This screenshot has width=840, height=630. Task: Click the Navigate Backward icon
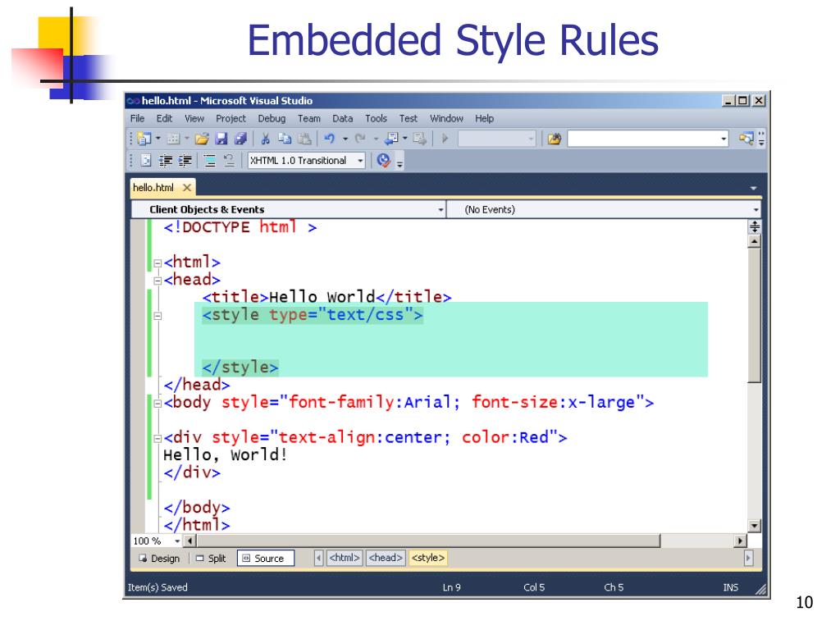point(392,139)
